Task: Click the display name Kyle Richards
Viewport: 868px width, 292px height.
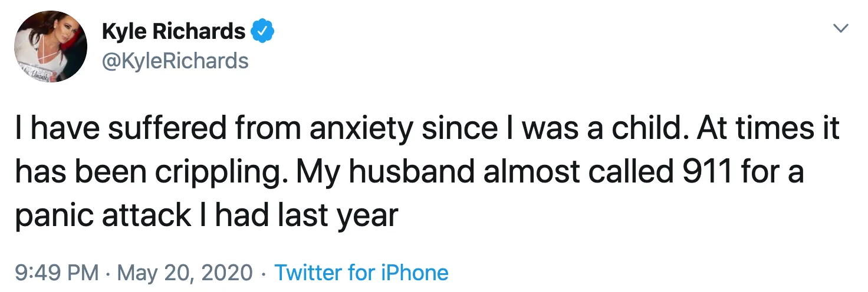Action: coord(173,32)
